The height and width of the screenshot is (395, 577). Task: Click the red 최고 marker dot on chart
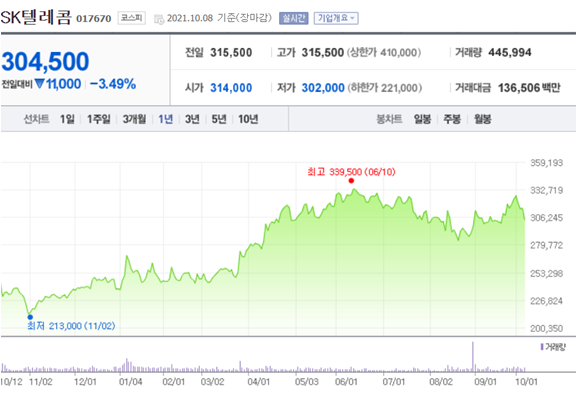coord(351,180)
